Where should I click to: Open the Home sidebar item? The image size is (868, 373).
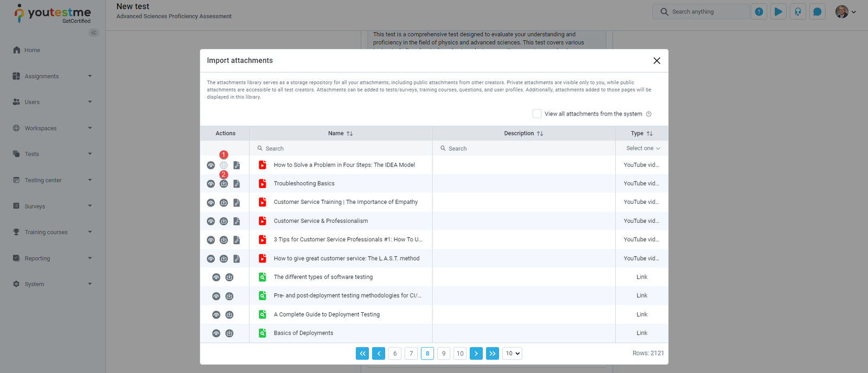(32, 50)
